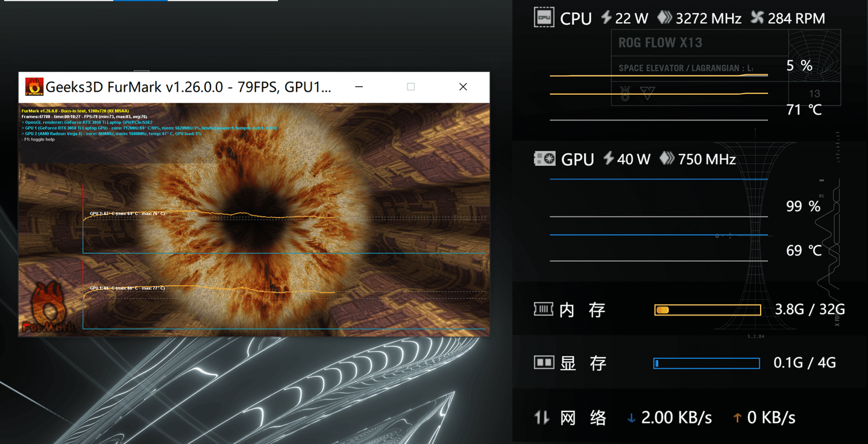
Task: Click the 'GPU 2 (AMD Radeon Vega 8)' overlay line
Action: (112, 133)
